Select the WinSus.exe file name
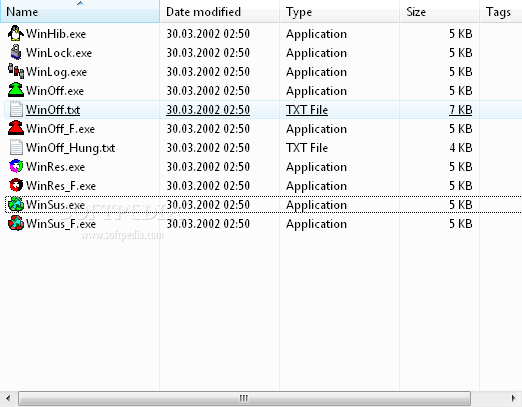Viewport: 522px width, 407px height. pos(55,205)
